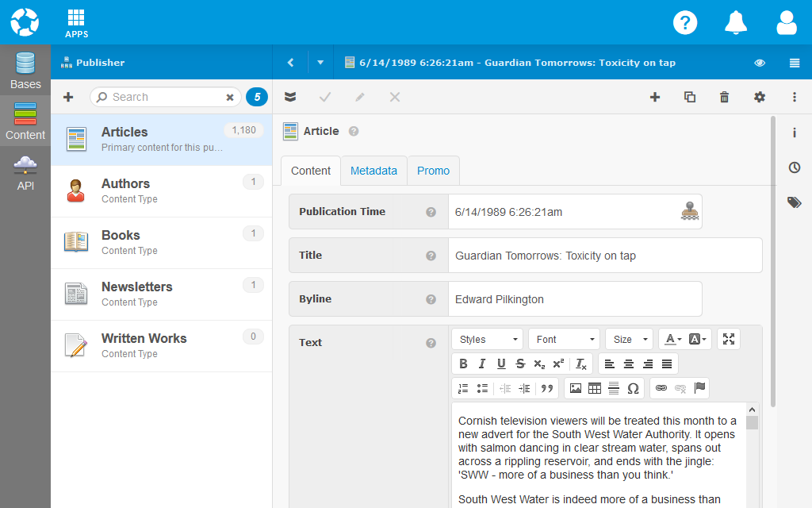The height and width of the screenshot is (508, 812).
Task: Open the API section in sidebar
Action: click(x=25, y=173)
